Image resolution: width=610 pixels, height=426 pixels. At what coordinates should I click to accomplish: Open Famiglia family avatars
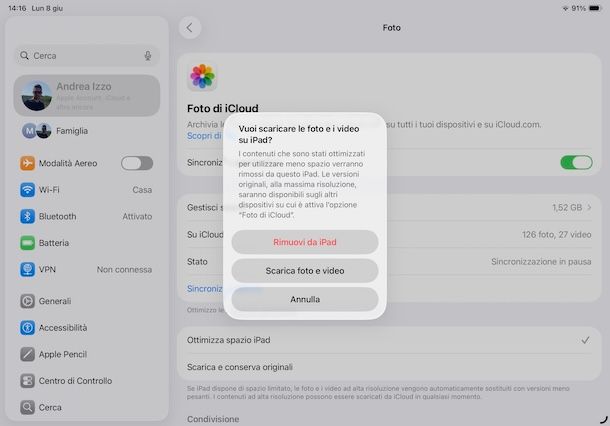click(x=37, y=131)
